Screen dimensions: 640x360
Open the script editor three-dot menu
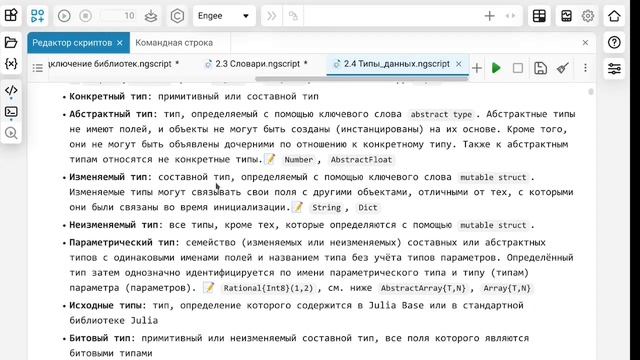(585, 68)
